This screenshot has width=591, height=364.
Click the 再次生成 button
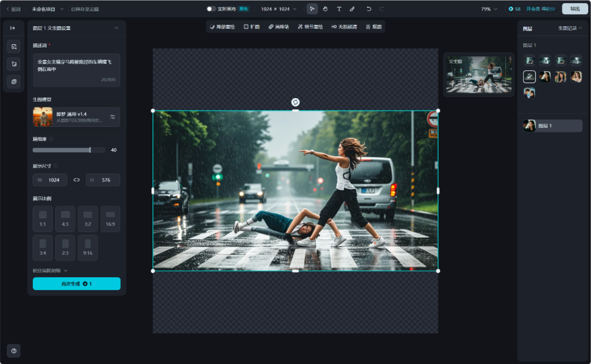point(76,284)
